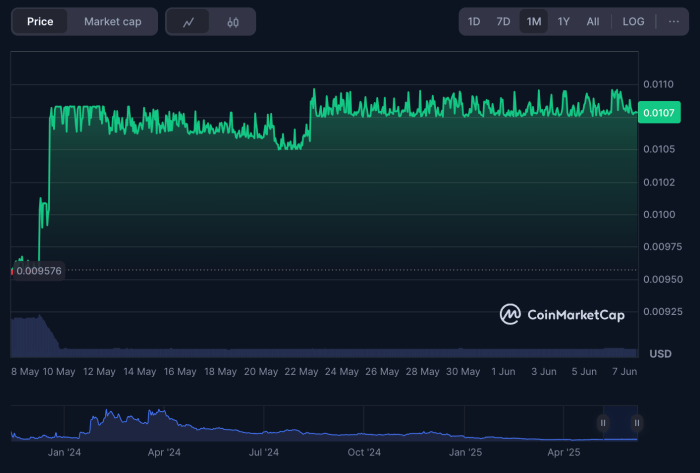
Task: Choose the 1Y time range
Action: click(564, 22)
